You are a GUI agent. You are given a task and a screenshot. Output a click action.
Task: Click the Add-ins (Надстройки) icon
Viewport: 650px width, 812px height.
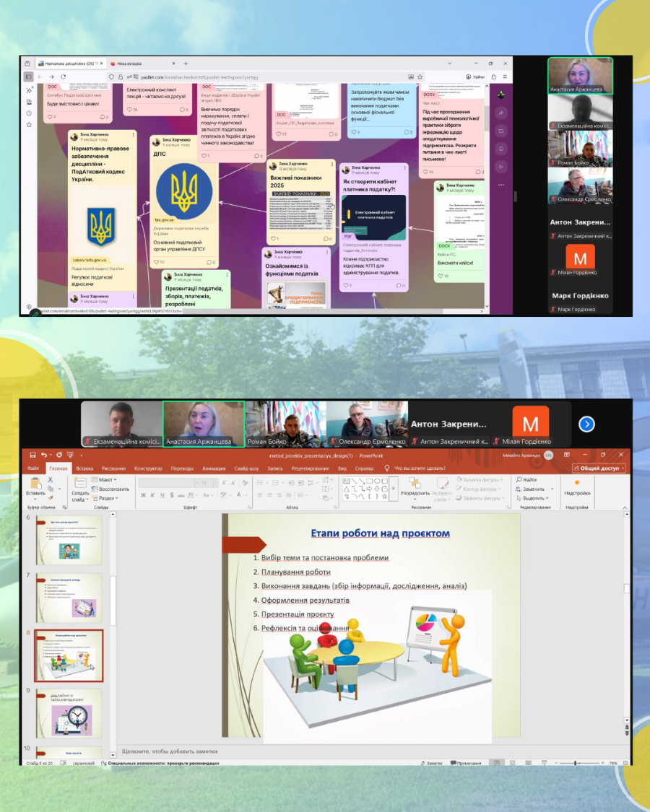coord(576,484)
